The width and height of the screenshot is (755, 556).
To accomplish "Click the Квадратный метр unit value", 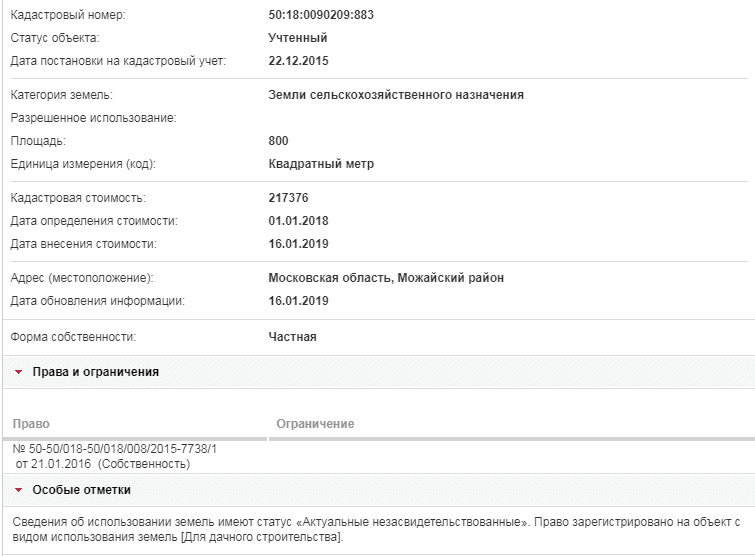I will click(321, 164).
